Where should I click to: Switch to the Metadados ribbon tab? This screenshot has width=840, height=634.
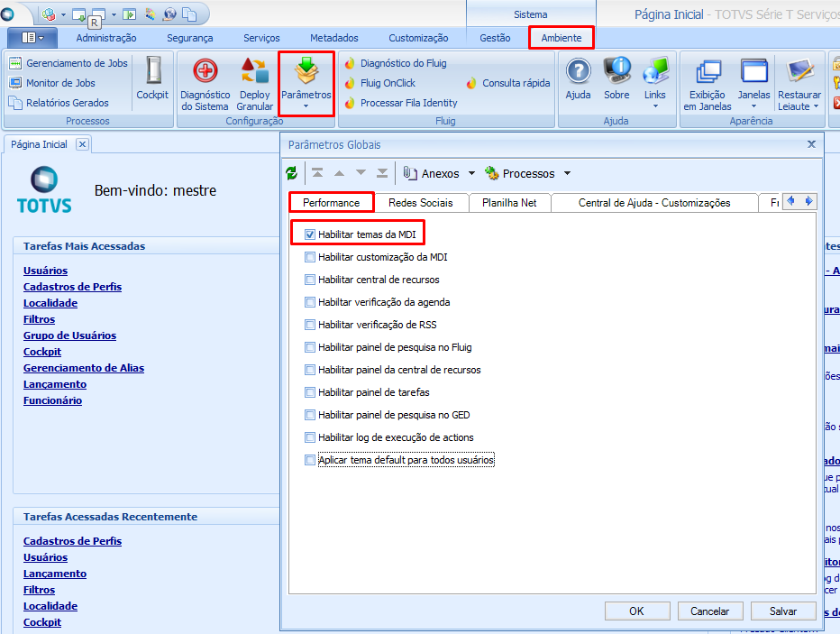[x=334, y=38]
